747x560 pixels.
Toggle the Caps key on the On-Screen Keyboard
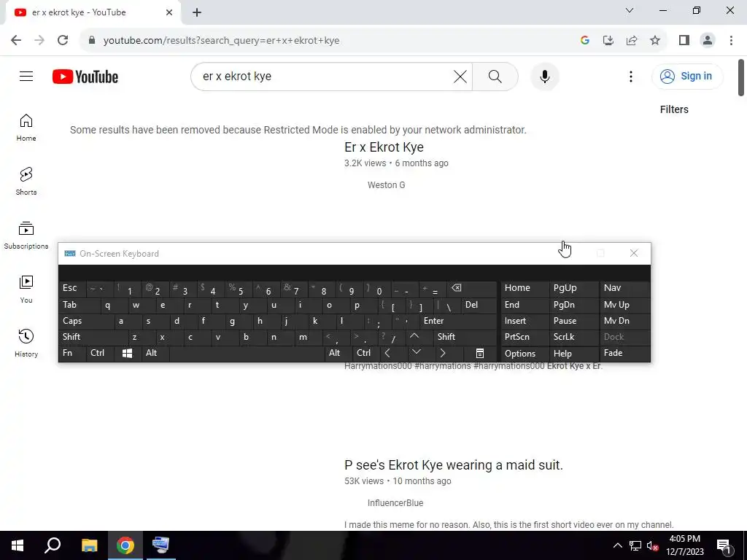(x=87, y=321)
